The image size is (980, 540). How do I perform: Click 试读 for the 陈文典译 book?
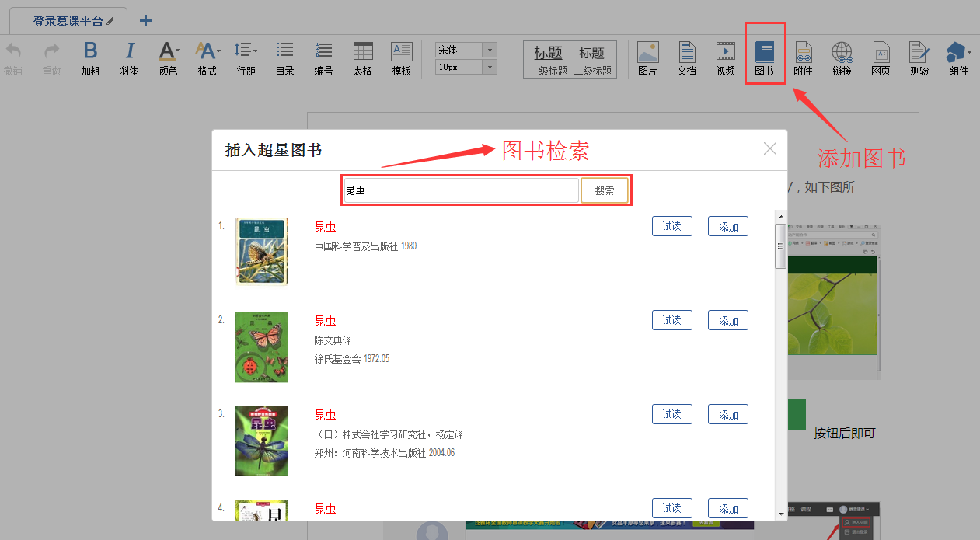click(x=671, y=320)
